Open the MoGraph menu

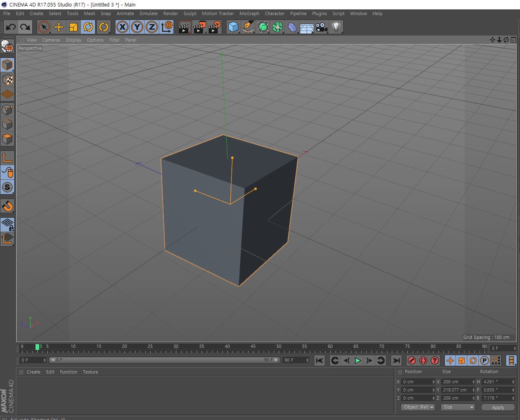pyautogui.click(x=249, y=13)
